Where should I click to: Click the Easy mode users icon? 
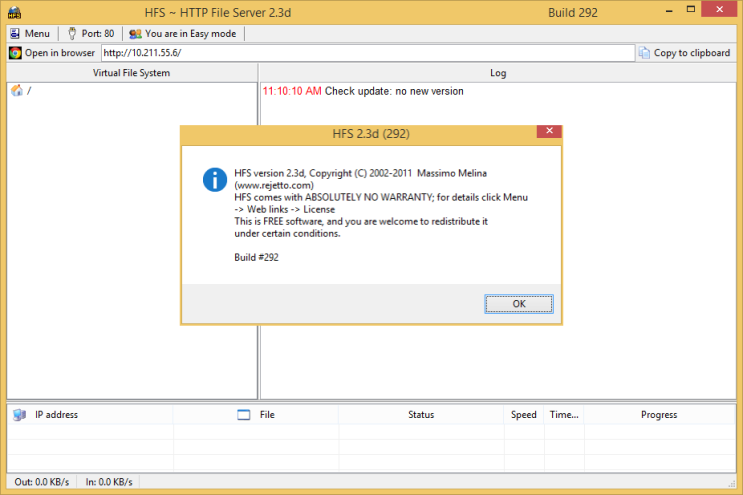point(136,34)
